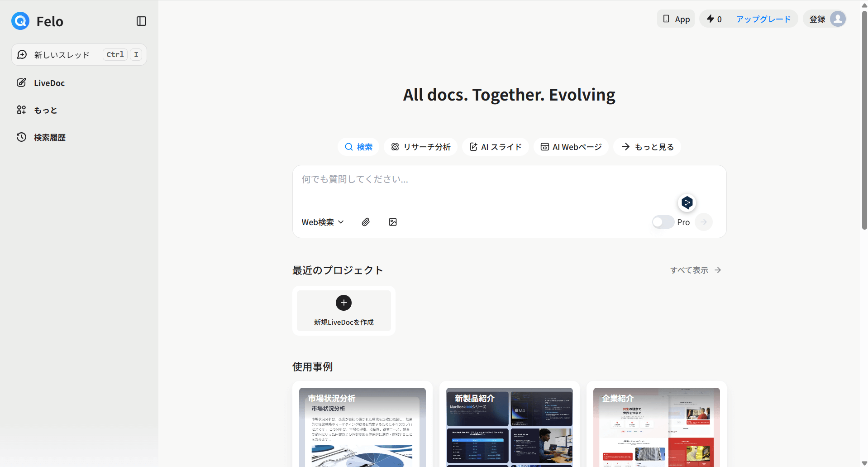Open もっと in the sidebar
This screenshot has height=467, width=868.
pyautogui.click(x=45, y=110)
